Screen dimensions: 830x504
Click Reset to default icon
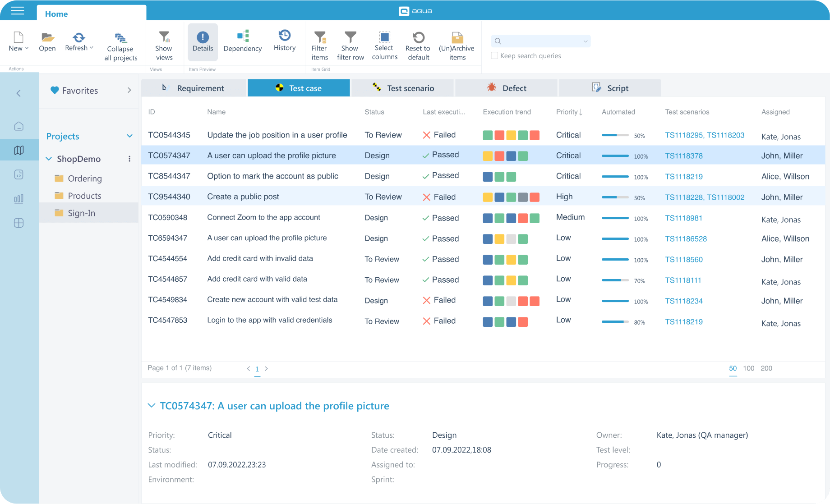pyautogui.click(x=418, y=37)
